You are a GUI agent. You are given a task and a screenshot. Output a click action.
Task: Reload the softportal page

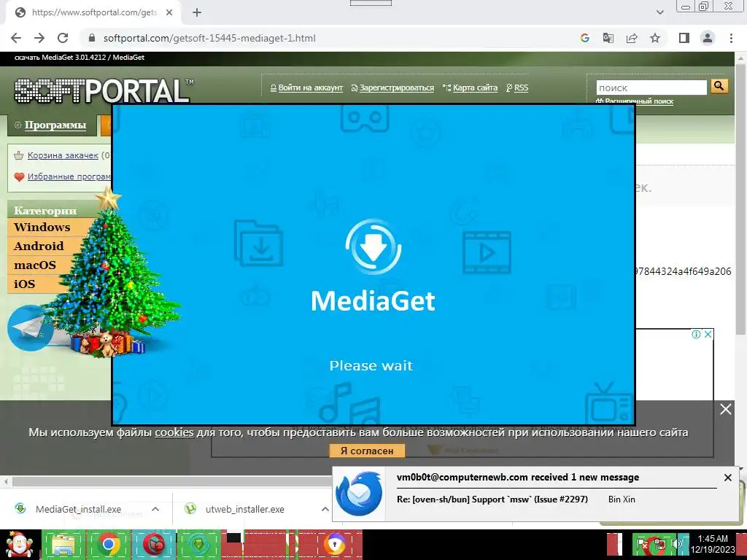coord(63,38)
